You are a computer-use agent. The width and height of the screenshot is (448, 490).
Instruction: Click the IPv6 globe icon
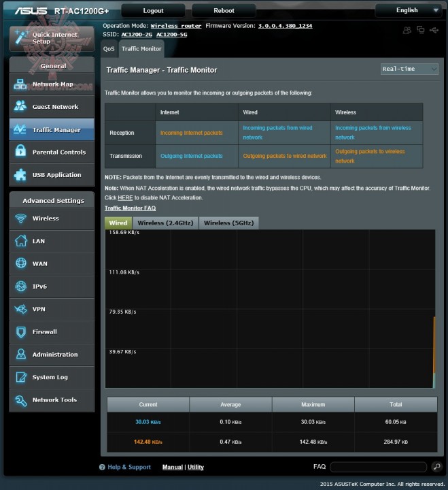click(x=21, y=286)
